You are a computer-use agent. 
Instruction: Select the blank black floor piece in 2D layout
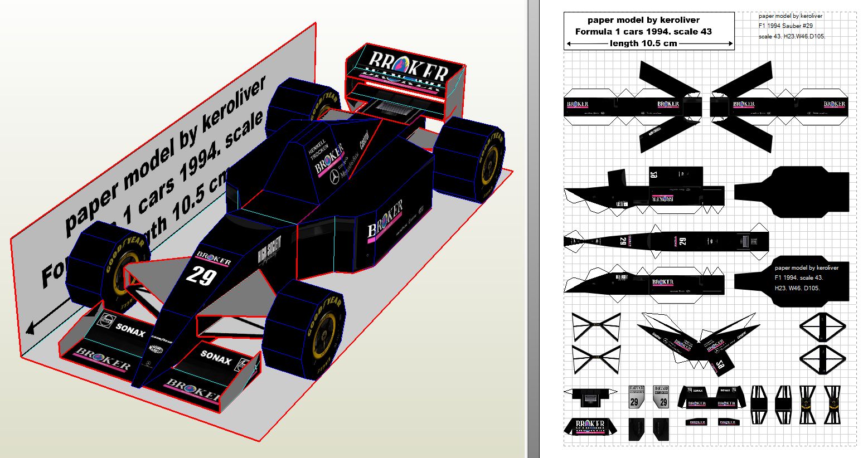(x=792, y=191)
